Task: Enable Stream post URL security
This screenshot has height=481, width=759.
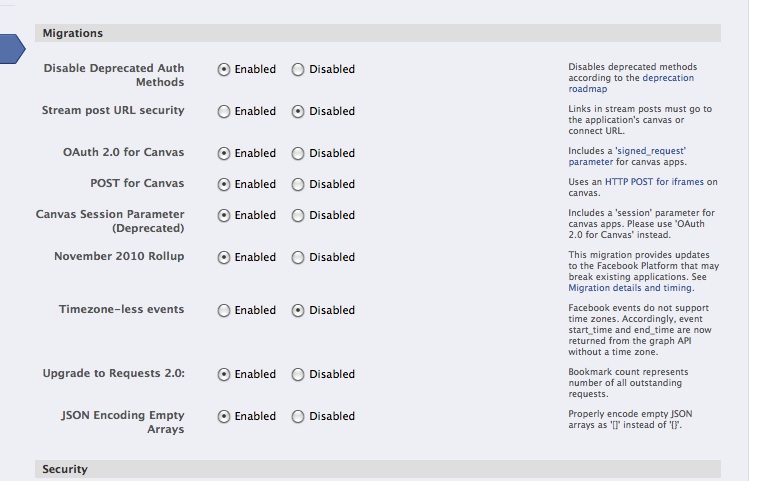Action: click(x=224, y=112)
